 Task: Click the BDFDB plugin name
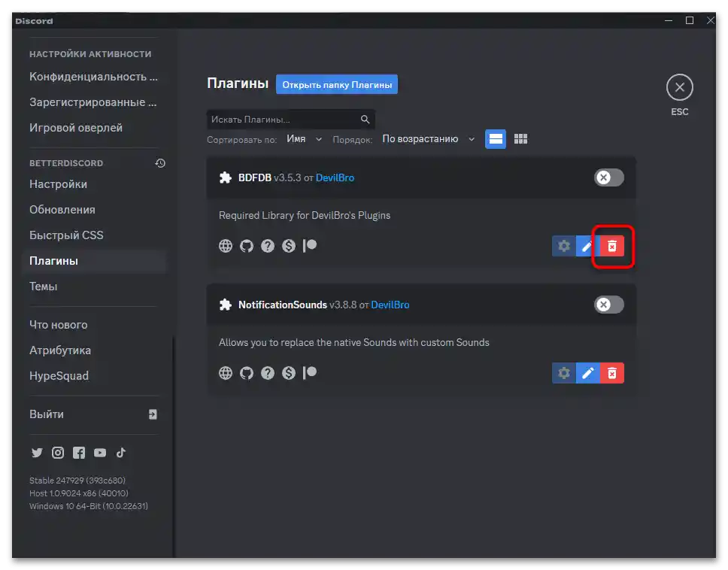coord(254,177)
